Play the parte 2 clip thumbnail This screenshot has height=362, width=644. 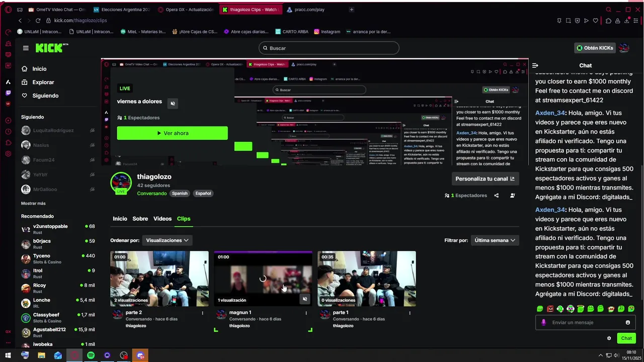(x=159, y=279)
